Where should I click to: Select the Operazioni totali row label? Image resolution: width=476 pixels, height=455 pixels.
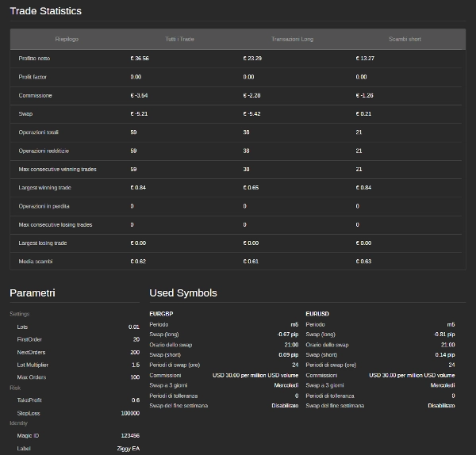click(39, 132)
